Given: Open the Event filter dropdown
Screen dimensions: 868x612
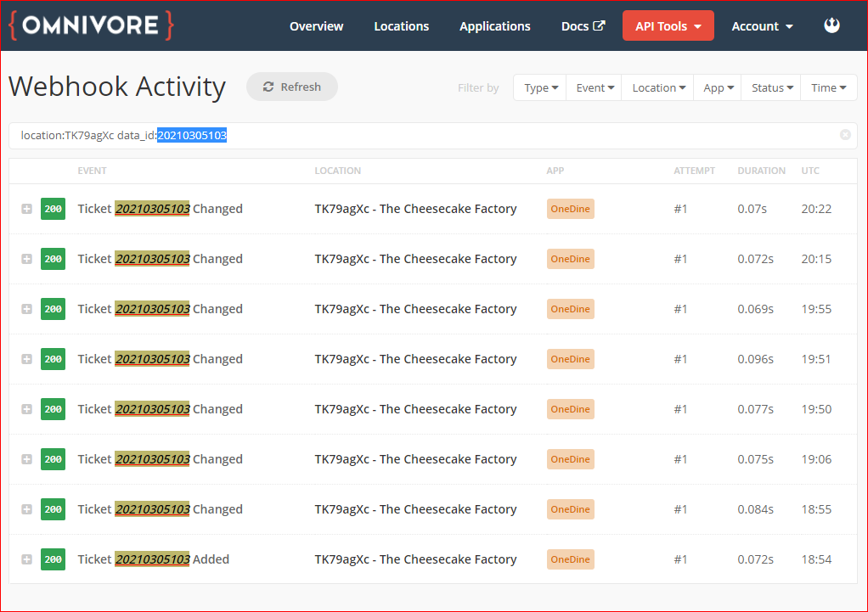Looking at the screenshot, I should click(594, 87).
